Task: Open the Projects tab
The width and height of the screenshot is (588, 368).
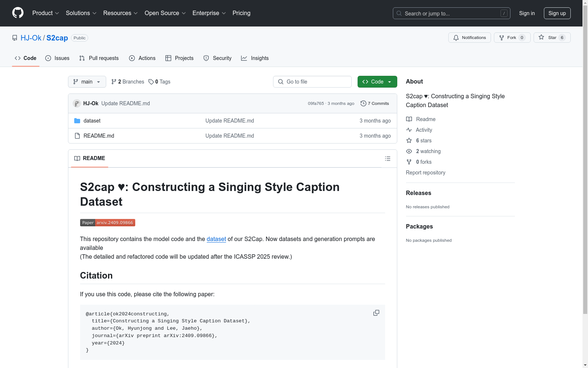Action: [x=179, y=58]
